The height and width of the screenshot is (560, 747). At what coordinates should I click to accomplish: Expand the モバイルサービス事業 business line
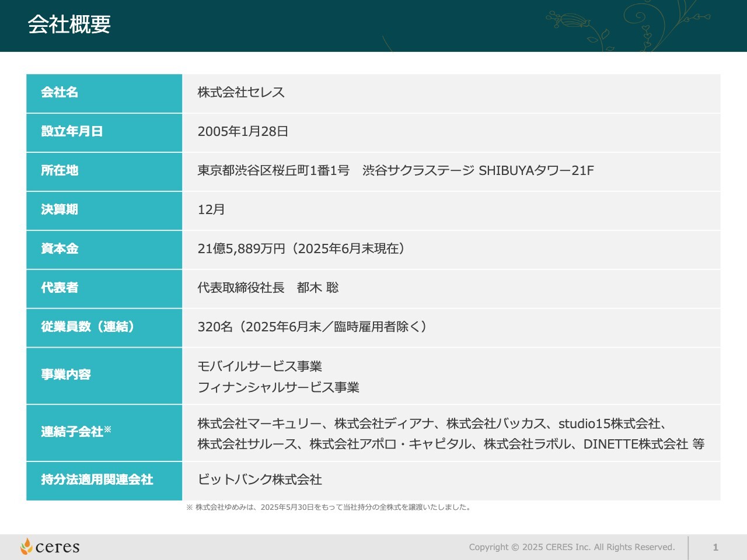261,366
